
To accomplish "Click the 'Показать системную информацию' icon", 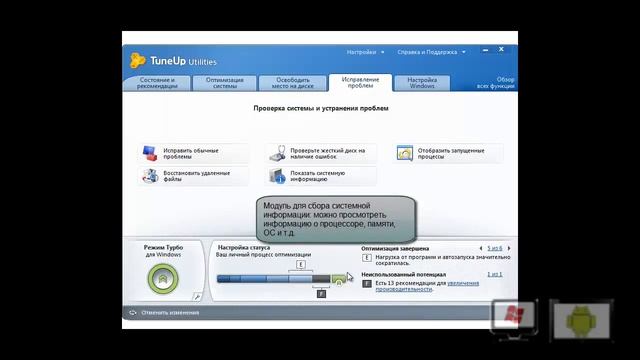I will tap(277, 176).
